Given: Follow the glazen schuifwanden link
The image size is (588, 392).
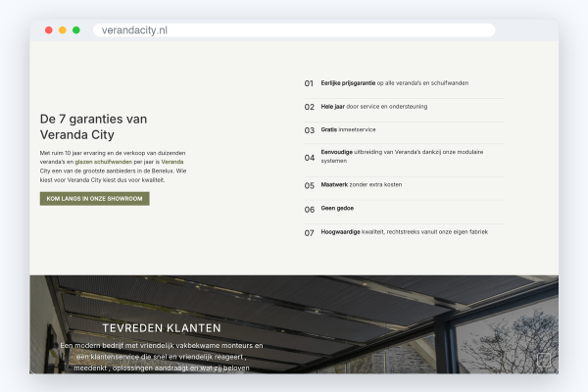Looking at the screenshot, I should point(104,162).
